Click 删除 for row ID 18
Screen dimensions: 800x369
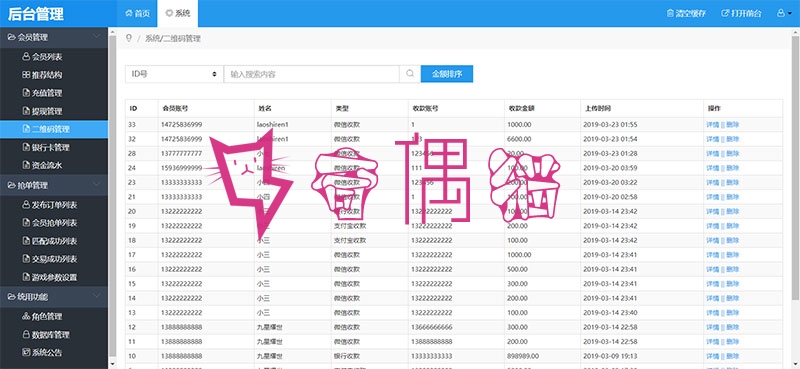[x=733, y=240]
